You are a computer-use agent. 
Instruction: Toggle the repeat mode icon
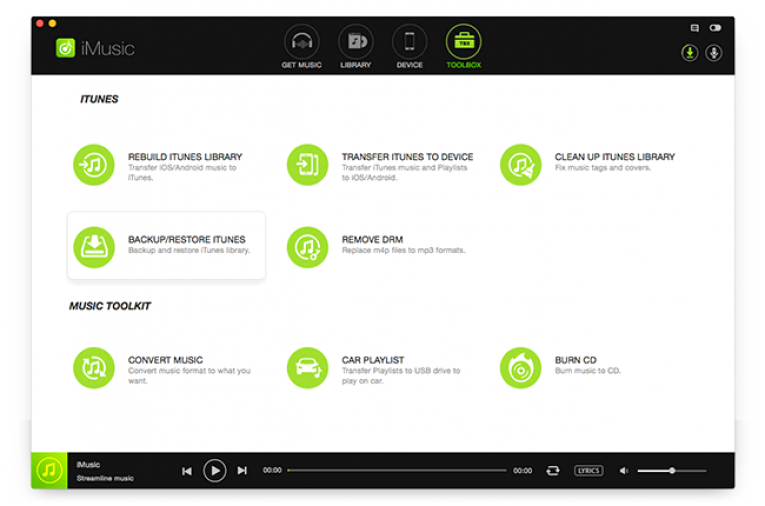click(553, 470)
